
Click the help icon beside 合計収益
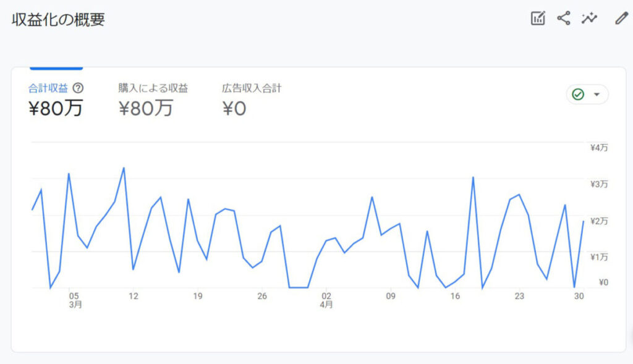tap(78, 88)
